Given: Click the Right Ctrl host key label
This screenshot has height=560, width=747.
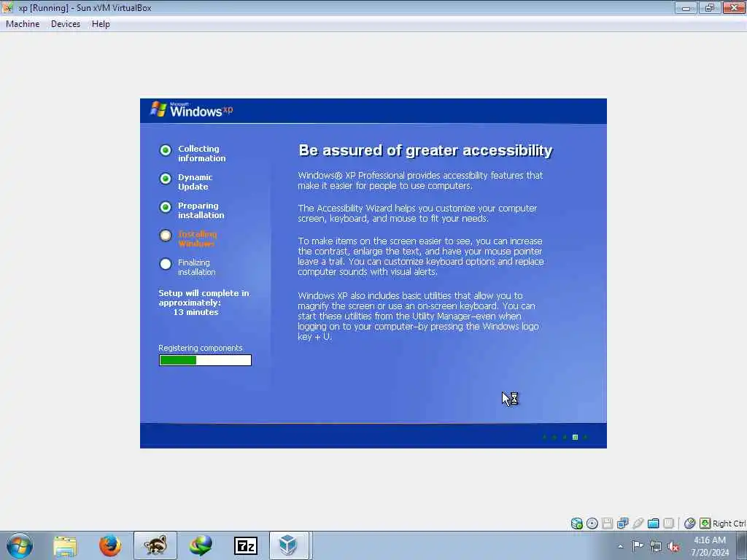Looking at the screenshot, I should (x=729, y=524).
